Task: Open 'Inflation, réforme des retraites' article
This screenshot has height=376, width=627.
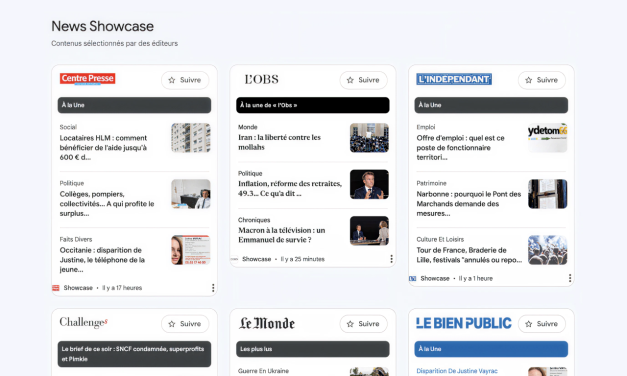Action: pos(290,188)
